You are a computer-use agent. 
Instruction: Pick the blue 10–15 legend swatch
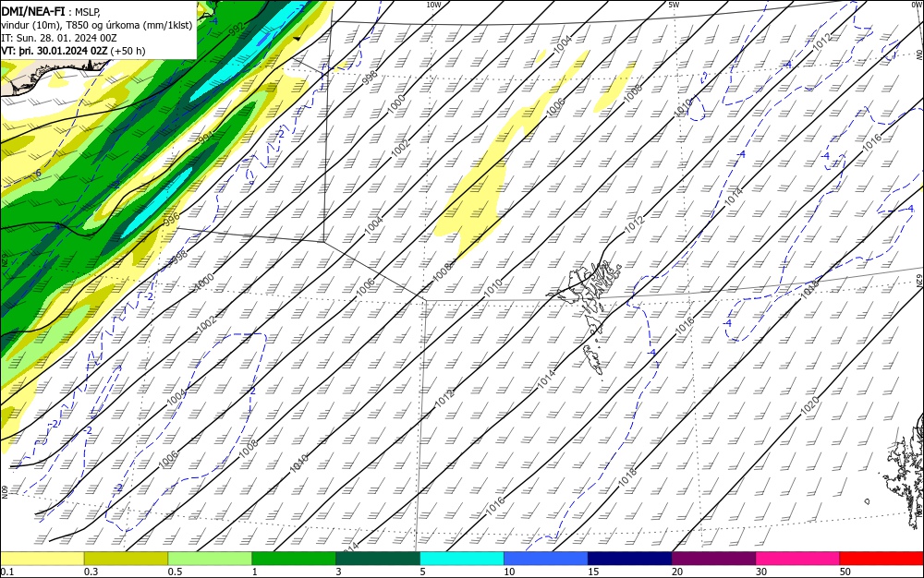pos(546,559)
